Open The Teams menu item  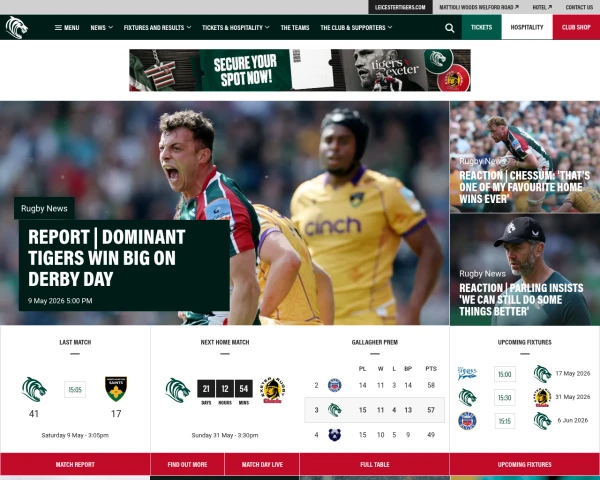click(295, 28)
